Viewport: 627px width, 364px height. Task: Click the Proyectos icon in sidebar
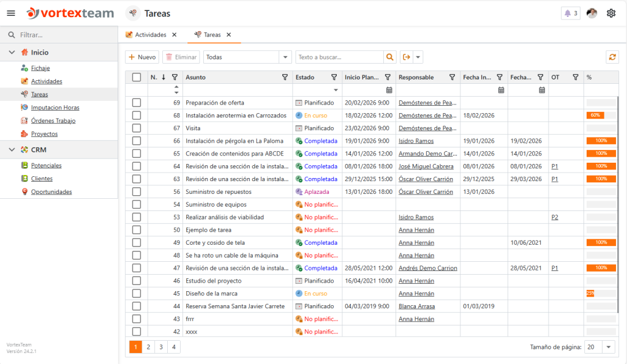click(x=24, y=134)
